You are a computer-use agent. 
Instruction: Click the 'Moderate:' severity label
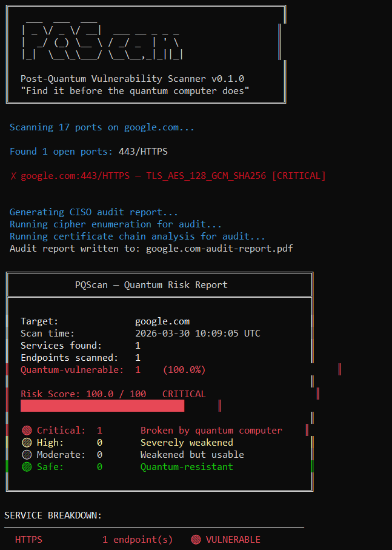pyautogui.click(x=61, y=455)
